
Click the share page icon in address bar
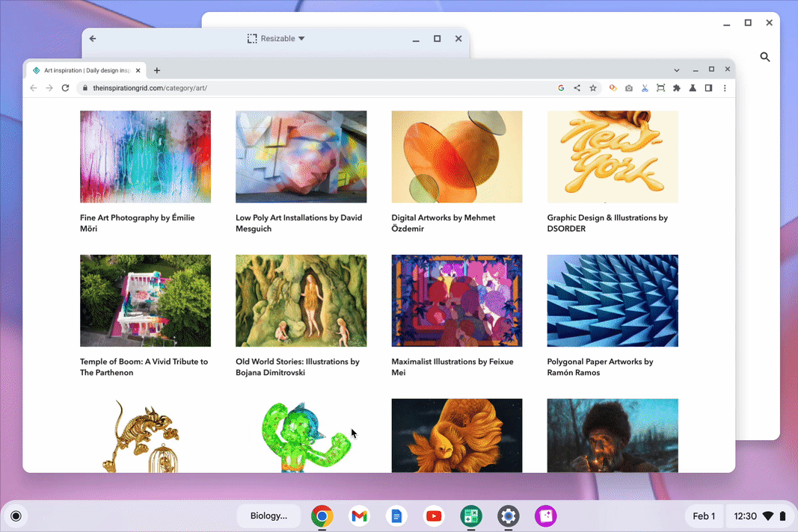pyautogui.click(x=577, y=88)
